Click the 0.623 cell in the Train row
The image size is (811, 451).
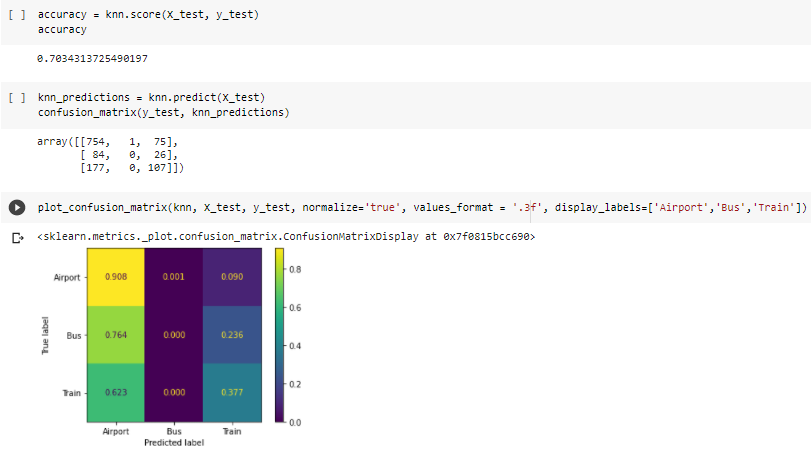coord(115,393)
